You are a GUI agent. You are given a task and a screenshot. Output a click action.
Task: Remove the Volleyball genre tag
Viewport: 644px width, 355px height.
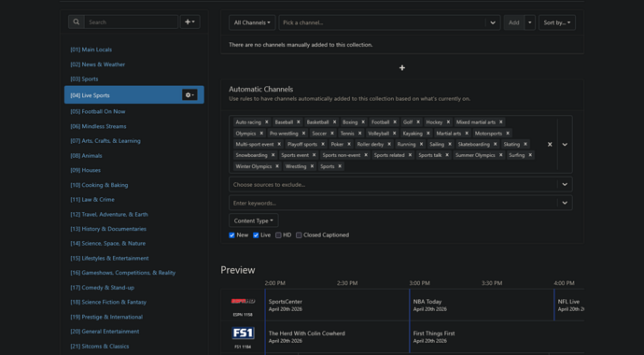pos(394,133)
